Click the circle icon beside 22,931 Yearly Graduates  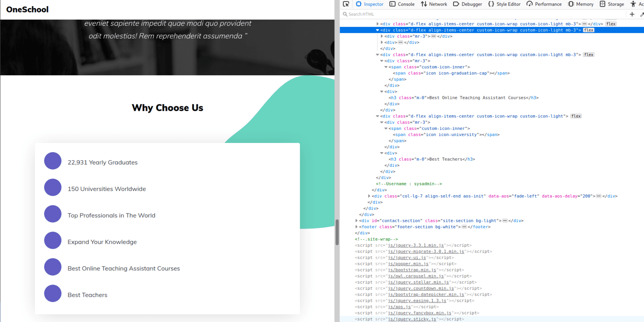tap(53, 161)
